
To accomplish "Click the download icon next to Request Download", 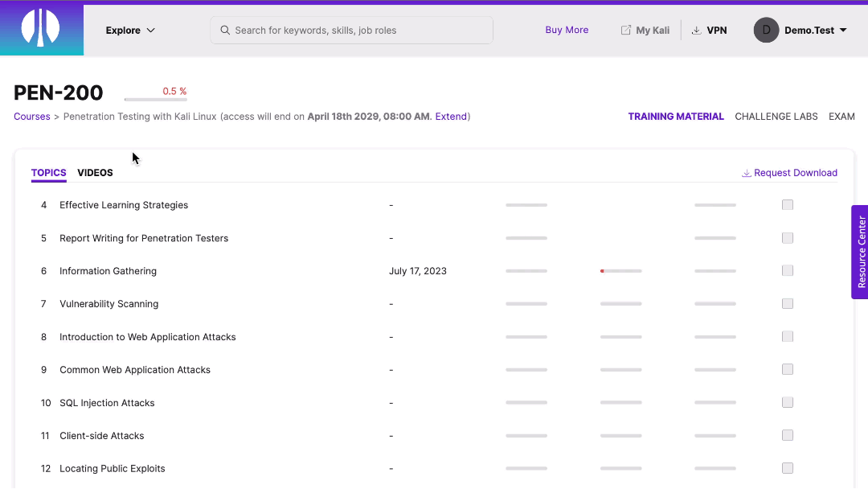I will pyautogui.click(x=746, y=173).
